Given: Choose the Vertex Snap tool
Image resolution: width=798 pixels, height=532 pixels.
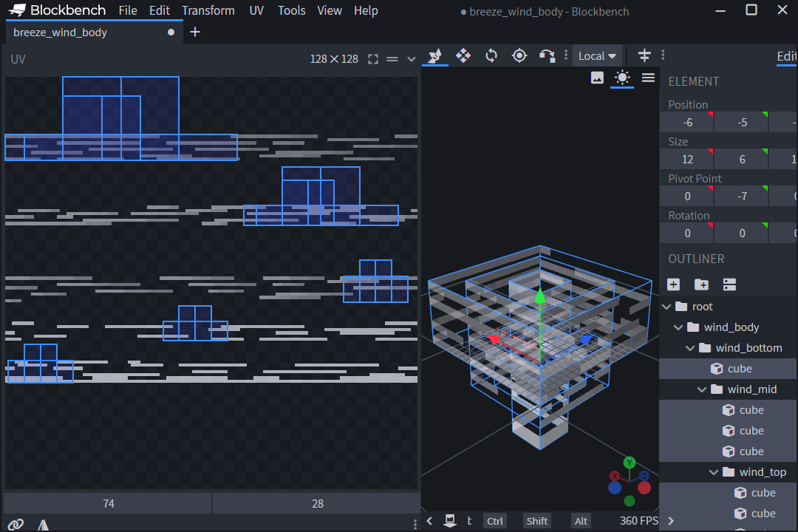Looking at the screenshot, I should 547,55.
